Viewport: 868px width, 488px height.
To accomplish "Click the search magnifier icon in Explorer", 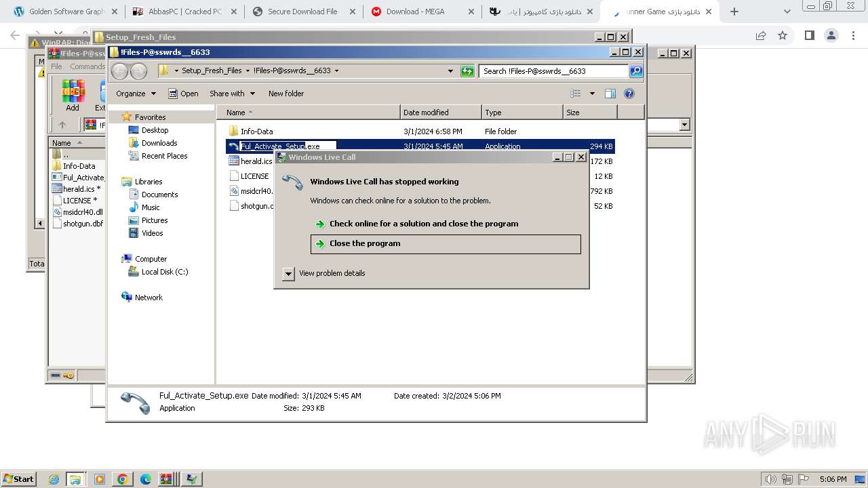I will (x=635, y=71).
